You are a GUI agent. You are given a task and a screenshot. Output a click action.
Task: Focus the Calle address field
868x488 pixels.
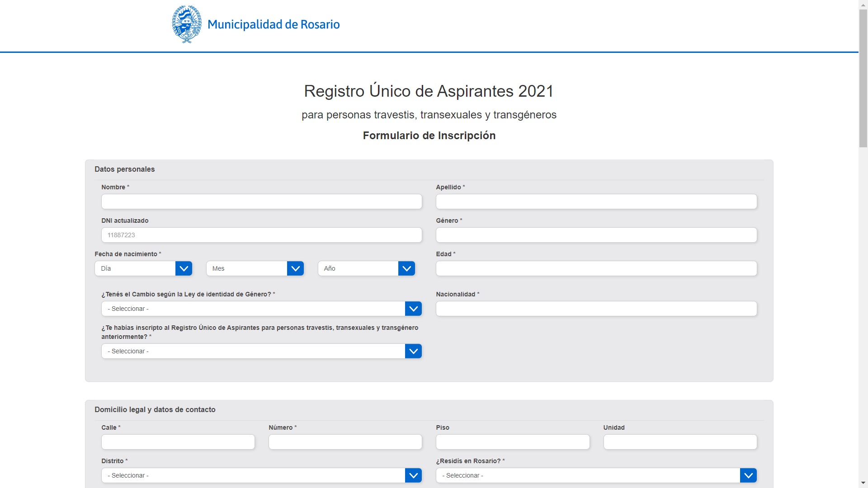click(x=178, y=442)
